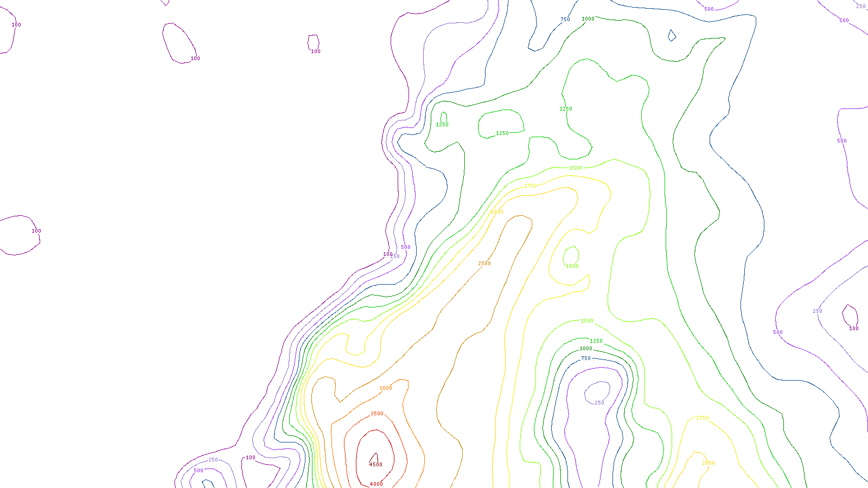Click the 750 label stacked beneath 1000 and 1250
Screen dimensions: 868x488
click(x=586, y=358)
